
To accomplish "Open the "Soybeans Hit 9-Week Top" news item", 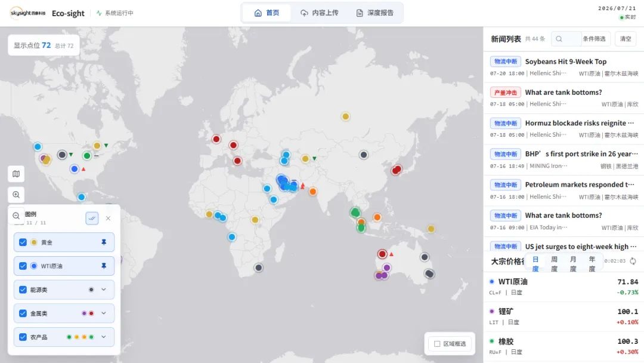I will click(564, 67).
